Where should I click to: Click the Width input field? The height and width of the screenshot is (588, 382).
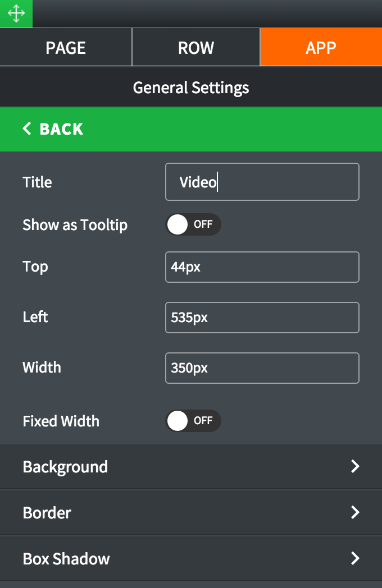coord(262,368)
